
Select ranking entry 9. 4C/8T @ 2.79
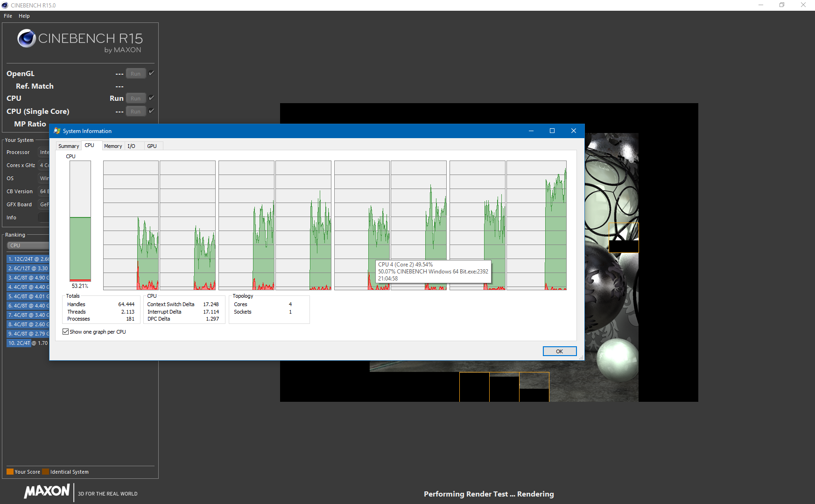28,334
